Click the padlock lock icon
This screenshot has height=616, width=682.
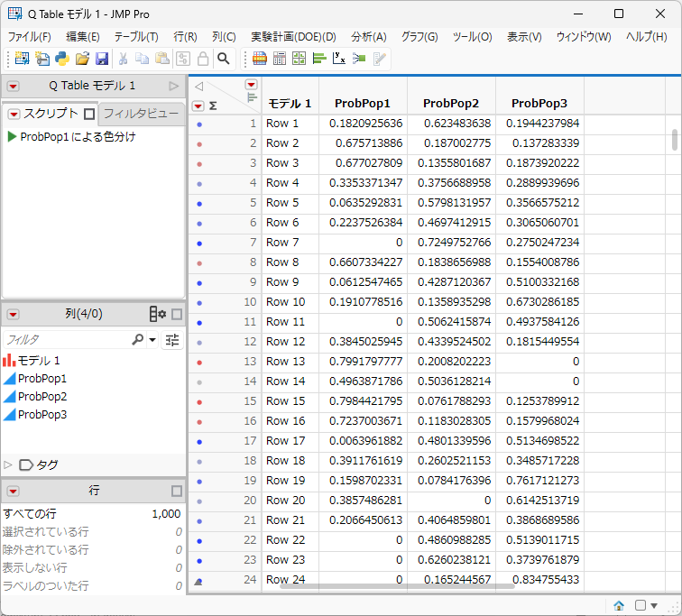(x=203, y=59)
